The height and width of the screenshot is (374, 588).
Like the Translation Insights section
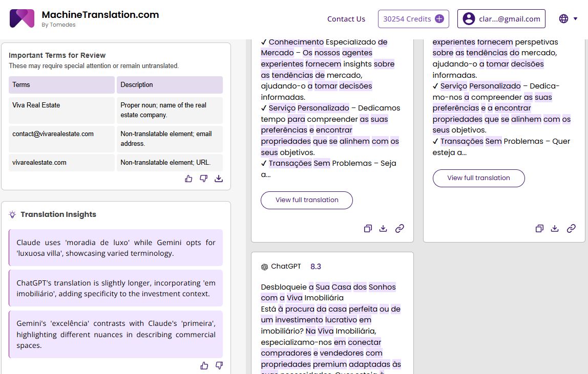(204, 365)
